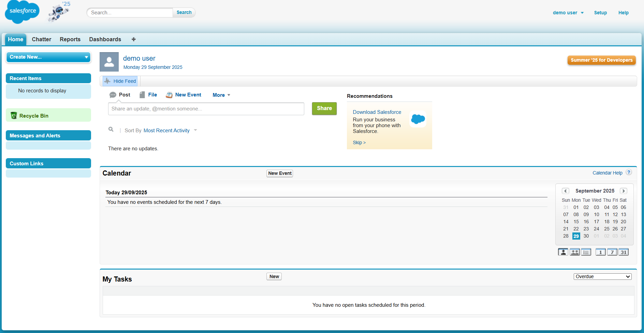The image size is (644, 333).
Task: Switch to day view calendar icon
Action: (600, 252)
